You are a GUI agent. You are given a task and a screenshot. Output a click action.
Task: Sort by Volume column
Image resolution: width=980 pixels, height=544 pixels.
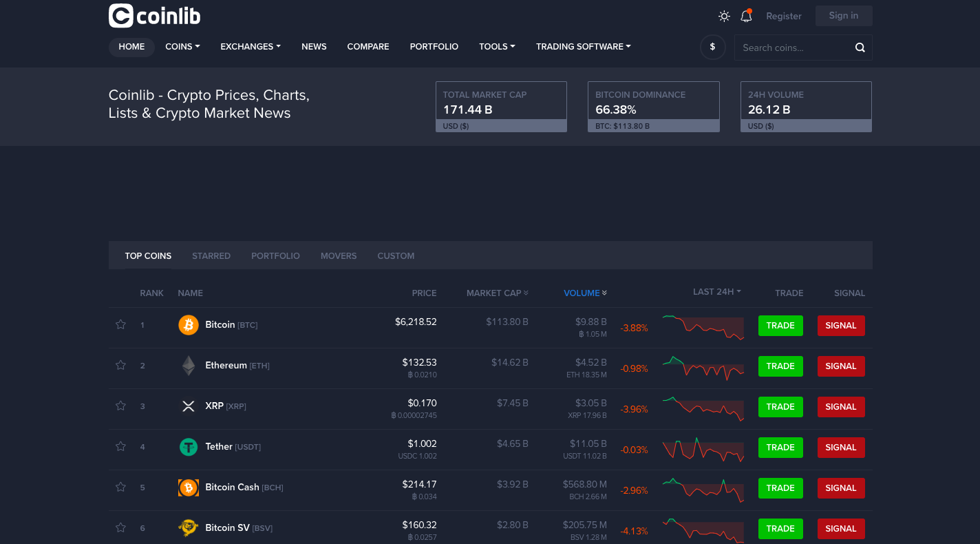click(585, 293)
